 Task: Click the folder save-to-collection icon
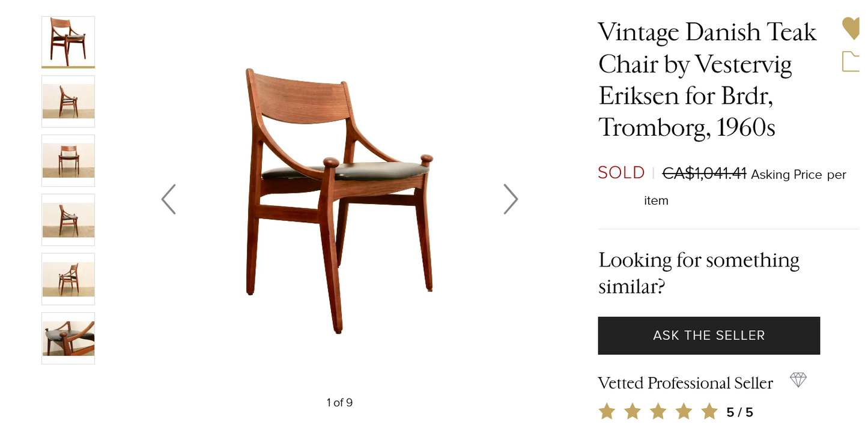pyautogui.click(x=851, y=62)
